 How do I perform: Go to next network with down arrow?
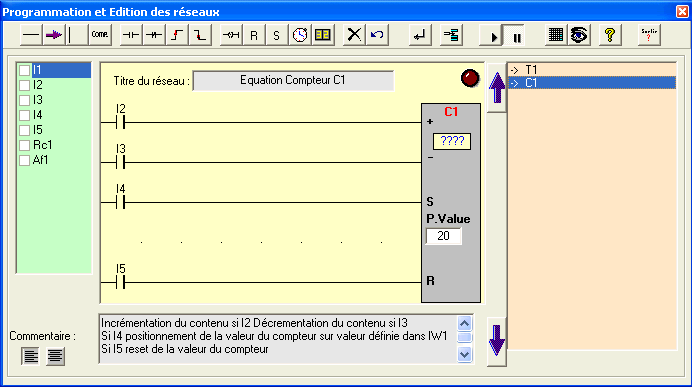coord(497,341)
